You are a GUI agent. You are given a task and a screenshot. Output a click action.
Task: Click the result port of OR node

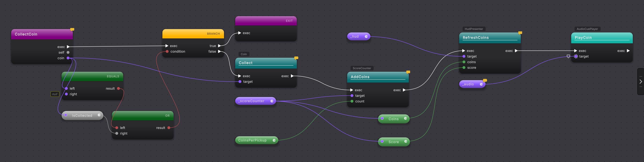coord(169,128)
